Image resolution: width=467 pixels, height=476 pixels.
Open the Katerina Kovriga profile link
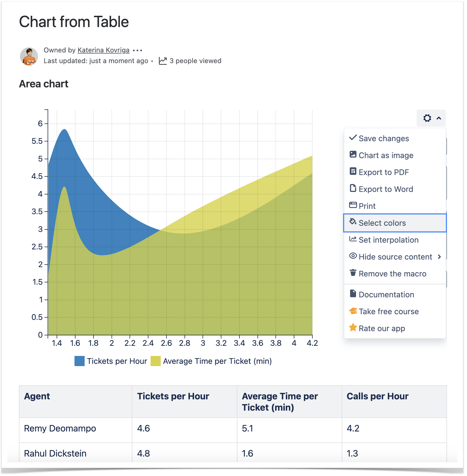103,50
